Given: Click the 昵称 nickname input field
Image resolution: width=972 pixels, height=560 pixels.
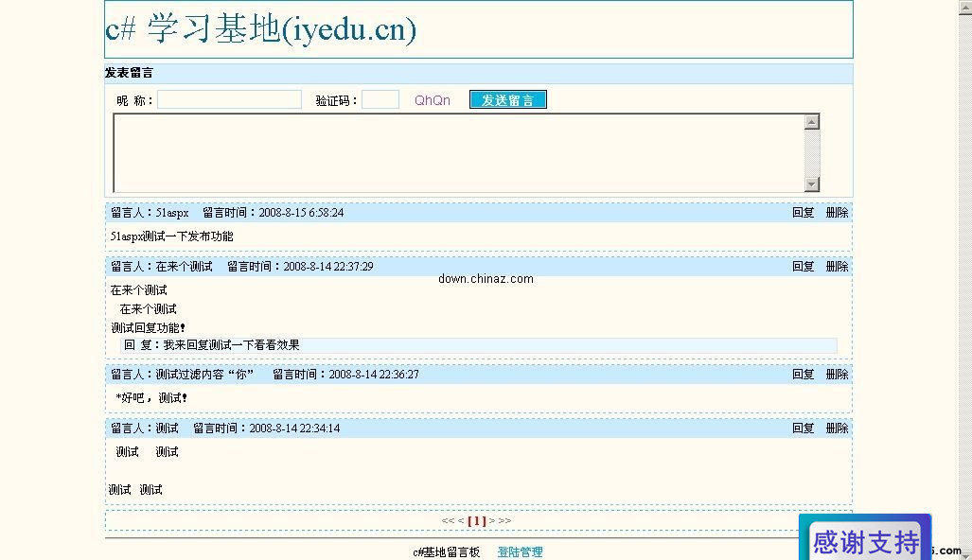Looking at the screenshot, I should click(229, 99).
